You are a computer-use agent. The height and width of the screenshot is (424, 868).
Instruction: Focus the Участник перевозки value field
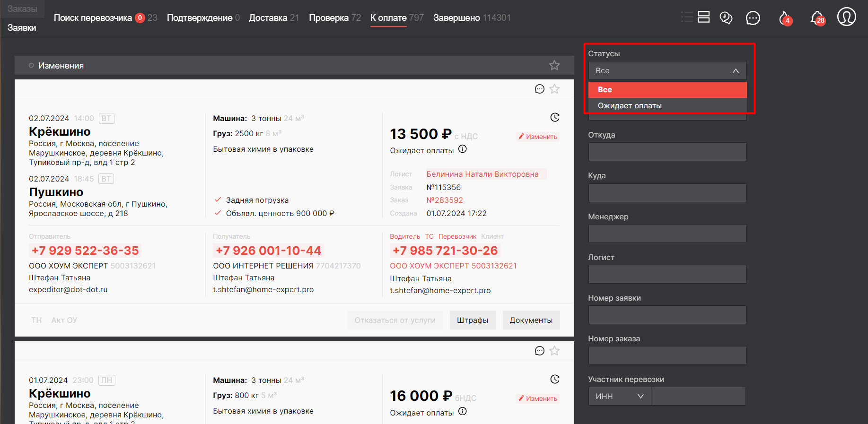699,396
